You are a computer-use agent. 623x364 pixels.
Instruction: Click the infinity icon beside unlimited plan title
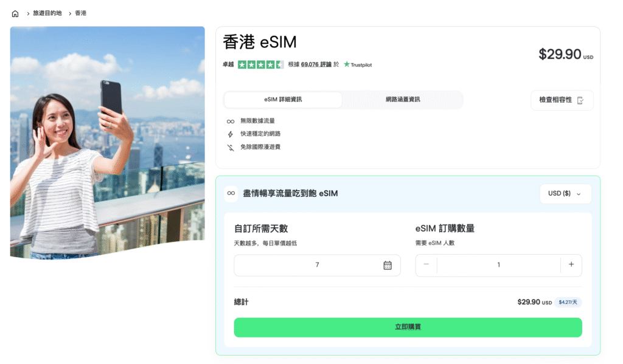tap(231, 193)
